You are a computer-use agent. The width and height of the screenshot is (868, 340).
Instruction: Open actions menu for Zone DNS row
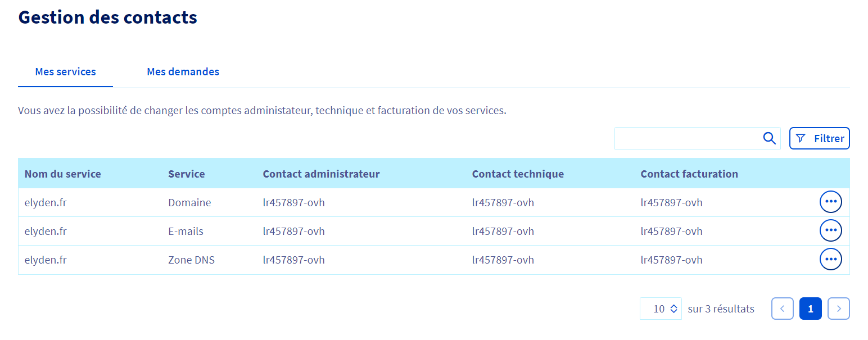click(830, 259)
